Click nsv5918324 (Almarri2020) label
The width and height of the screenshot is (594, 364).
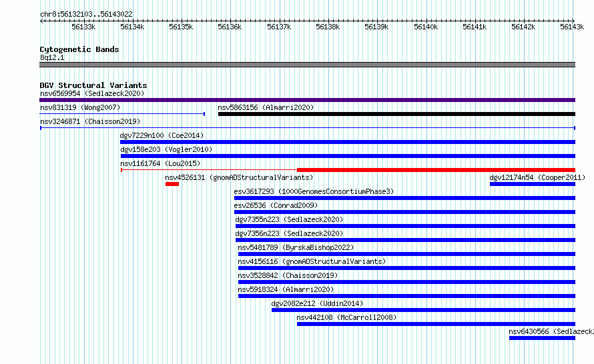coord(286,289)
